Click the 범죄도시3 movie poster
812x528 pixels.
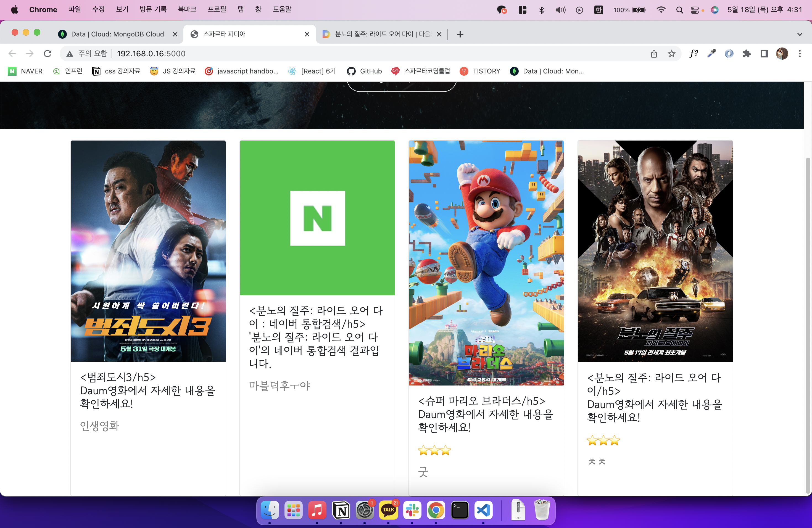pos(148,251)
